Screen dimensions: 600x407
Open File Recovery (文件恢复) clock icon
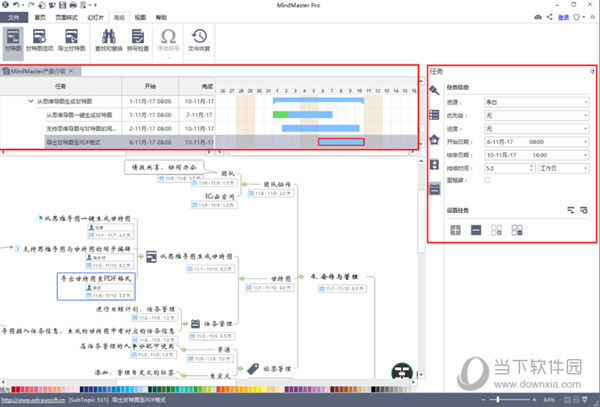pyautogui.click(x=199, y=41)
